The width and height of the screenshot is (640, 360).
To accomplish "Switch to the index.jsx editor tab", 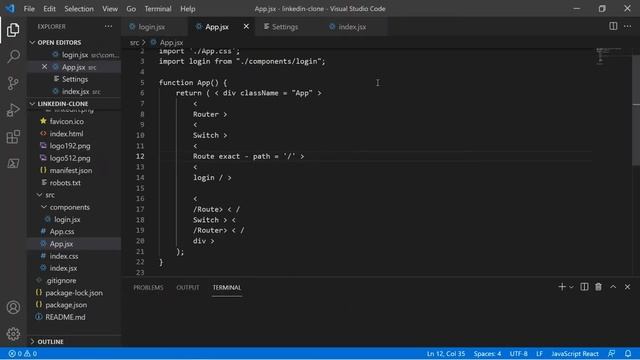I will [x=352, y=27].
